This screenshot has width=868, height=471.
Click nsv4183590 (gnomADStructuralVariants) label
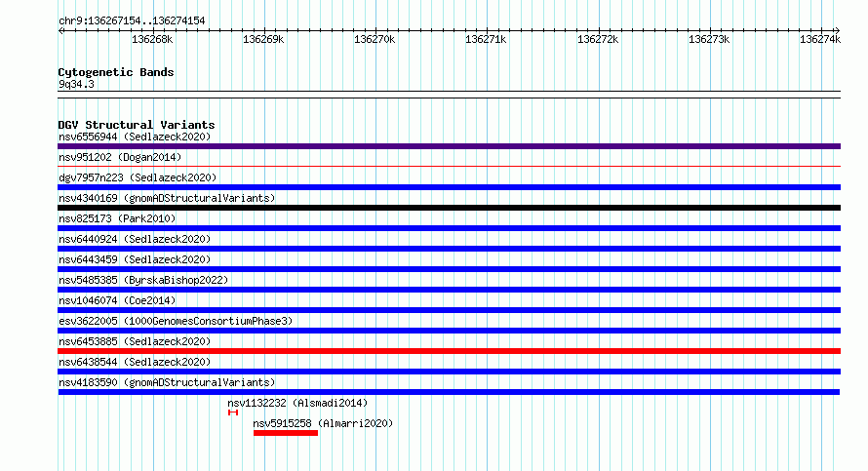pos(167,382)
